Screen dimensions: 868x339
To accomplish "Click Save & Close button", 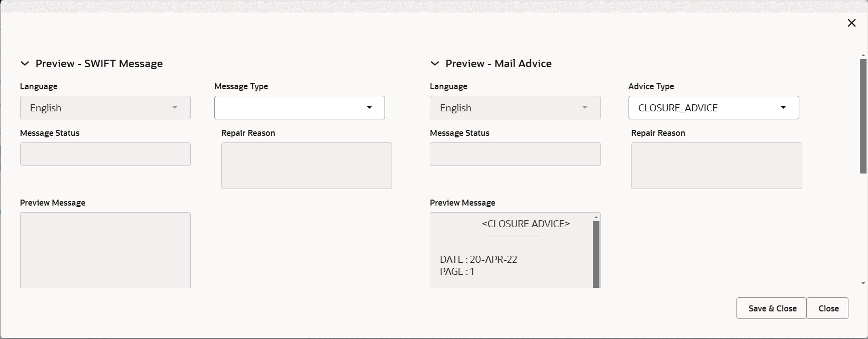I will pos(771,308).
